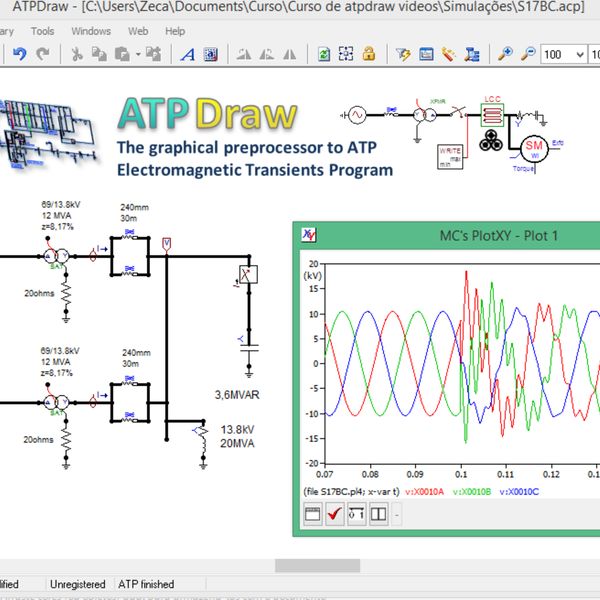The image size is (600, 600).
Task: Click the WRITE block in the header diagram
Action: point(450,157)
